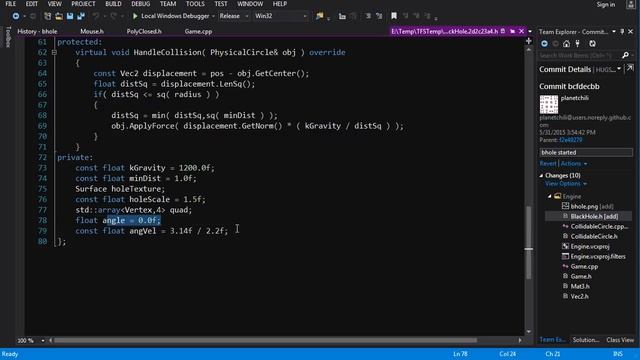Select bhole.png [add] in changes list

[x=588, y=207]
